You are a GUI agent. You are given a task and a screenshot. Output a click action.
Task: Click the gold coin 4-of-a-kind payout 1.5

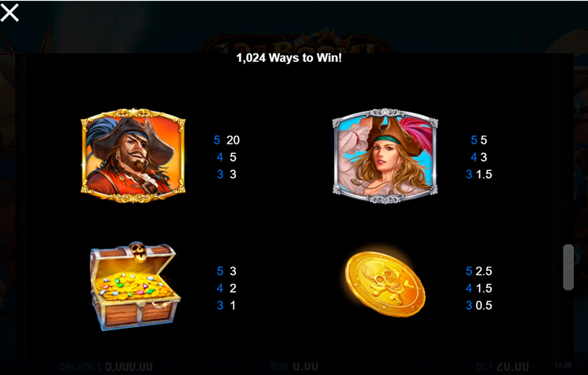tap(484, 288)
